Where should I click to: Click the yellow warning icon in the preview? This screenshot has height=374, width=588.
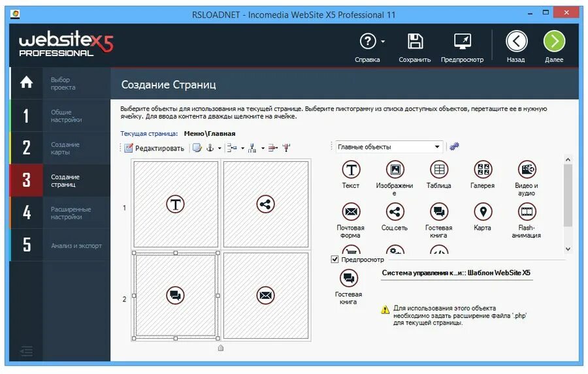coord(385,309)
